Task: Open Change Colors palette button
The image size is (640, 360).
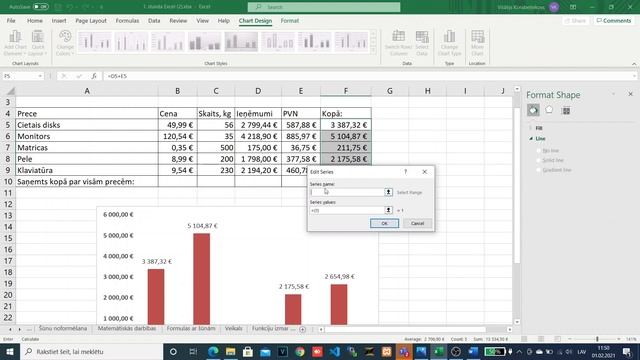Action: click(x=65, y=42)
